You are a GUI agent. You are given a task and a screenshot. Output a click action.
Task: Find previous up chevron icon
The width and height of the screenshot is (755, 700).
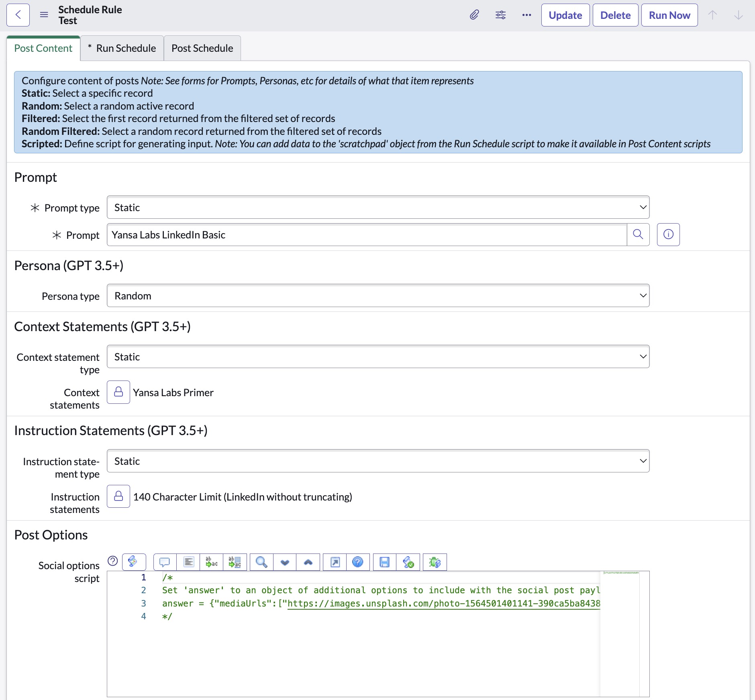[308, 562]
